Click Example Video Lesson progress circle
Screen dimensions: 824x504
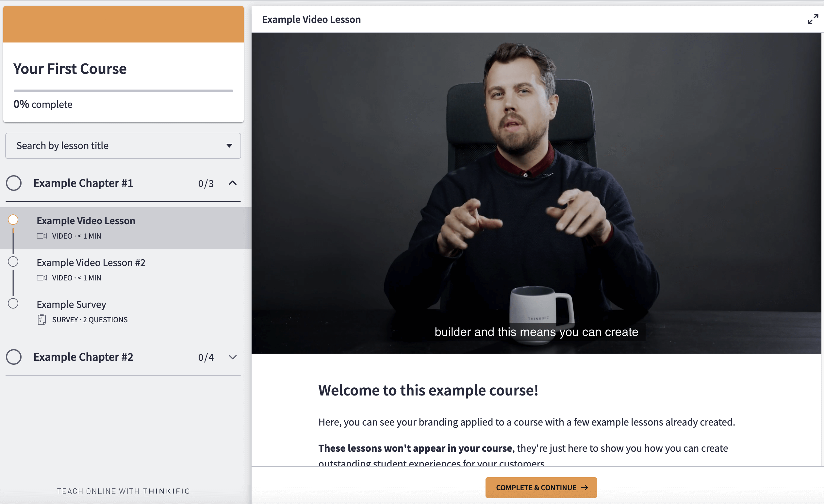point(13,220)
